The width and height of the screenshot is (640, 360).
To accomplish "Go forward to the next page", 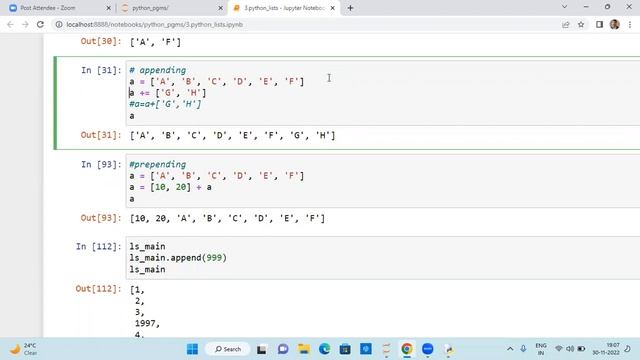I will click(25, 24).
